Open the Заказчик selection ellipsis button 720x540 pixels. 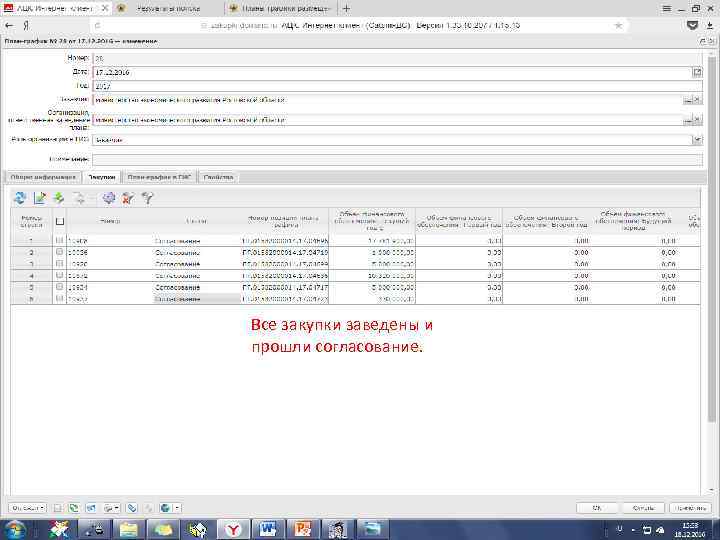(688, 100)
